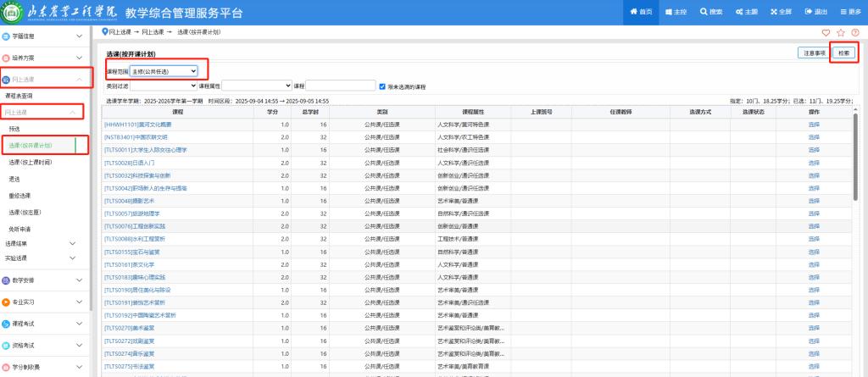Click the location pin breadcrumb icon

pyautogui.click(x=104, y=32)
